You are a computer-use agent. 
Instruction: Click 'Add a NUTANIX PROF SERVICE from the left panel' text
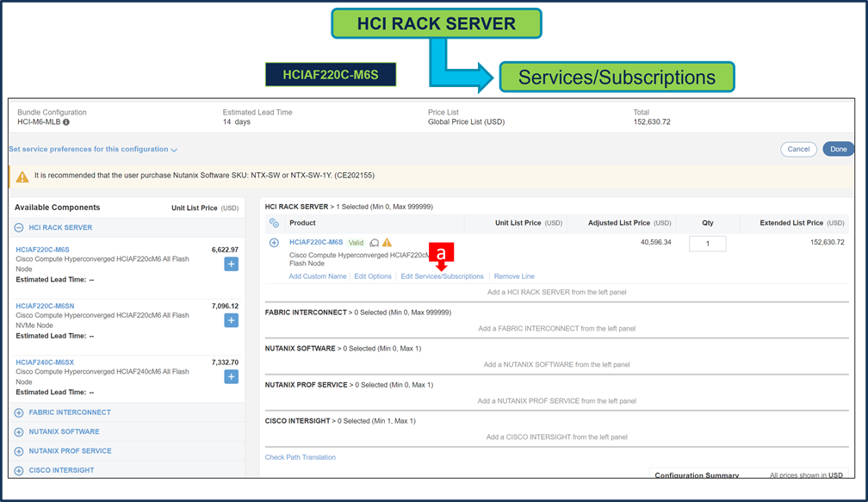point(557,400)
